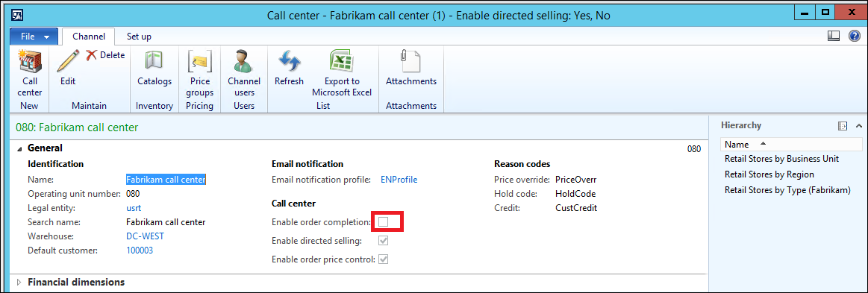Open Channel users icon
Screen dimensions: 868x293
coord(243,61)
